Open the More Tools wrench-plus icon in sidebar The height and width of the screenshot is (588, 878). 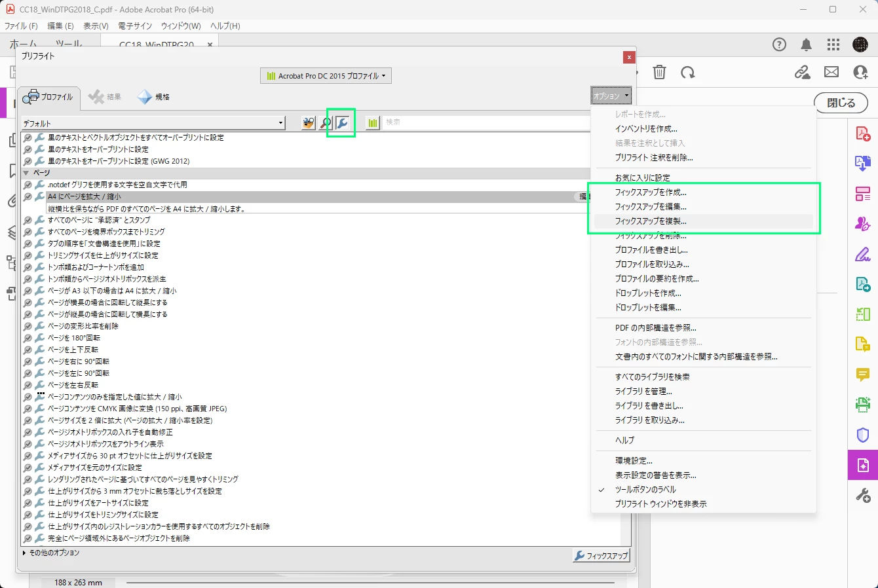coord(863,495)
